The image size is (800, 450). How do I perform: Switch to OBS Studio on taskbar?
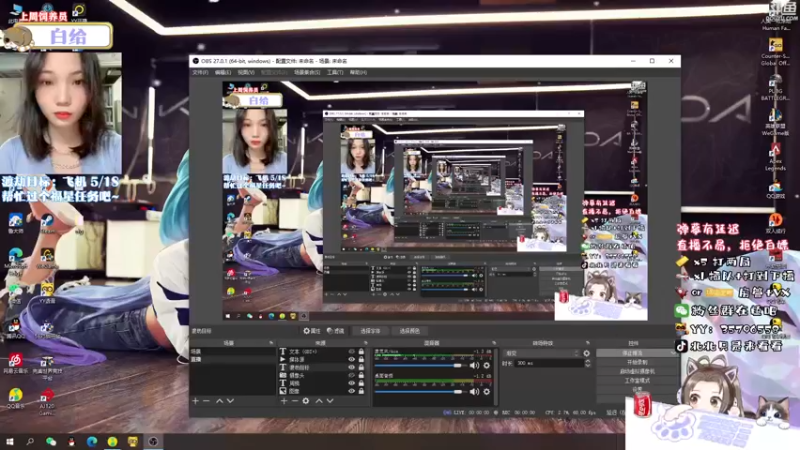(x=153, y=441)
